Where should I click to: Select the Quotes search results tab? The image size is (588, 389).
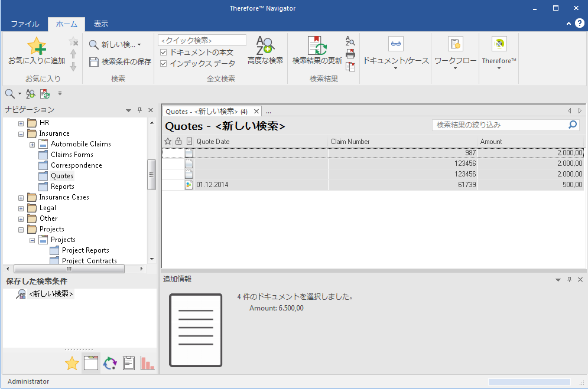coord(207,112)
